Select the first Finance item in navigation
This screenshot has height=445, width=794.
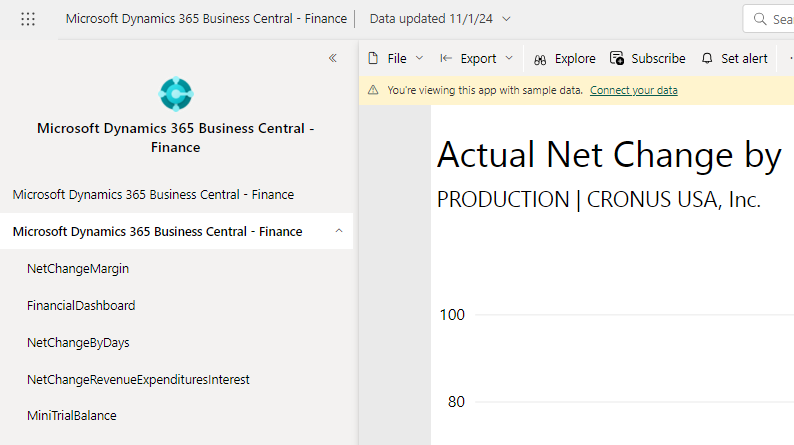[x=153, y=195]
